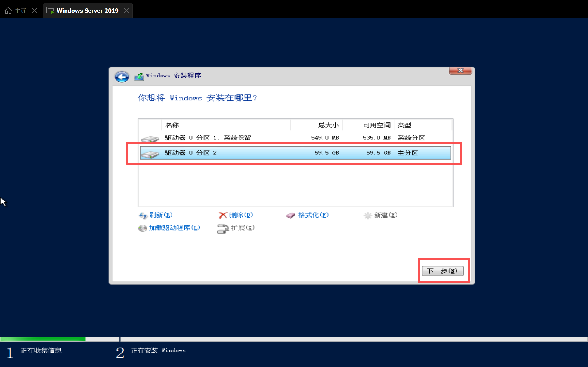
Task: Click the 加载驱动程序 disc icon
Action: (143, 228)
